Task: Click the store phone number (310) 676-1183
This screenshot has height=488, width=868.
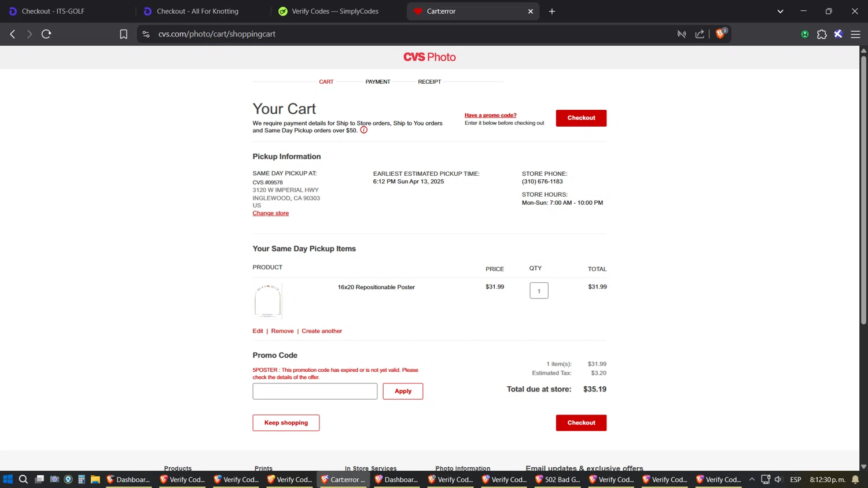Action: tap(542, 182)
